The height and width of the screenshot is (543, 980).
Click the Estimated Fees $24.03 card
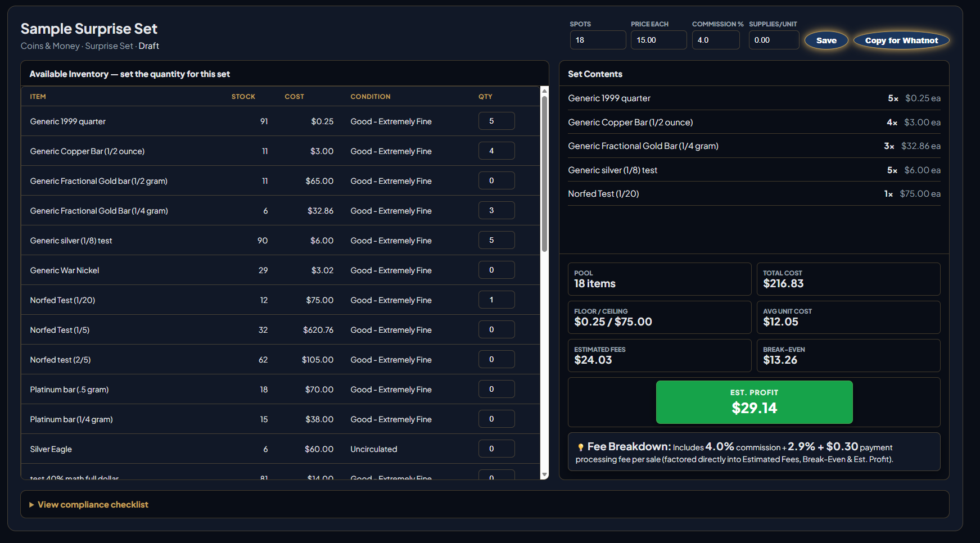[660, 355]
